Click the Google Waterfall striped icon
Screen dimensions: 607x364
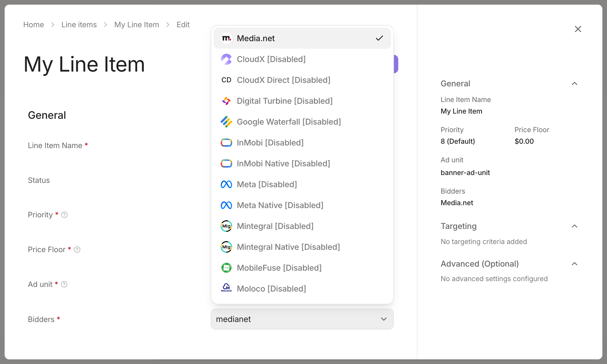pyautogui.click(x=226, y=122)
